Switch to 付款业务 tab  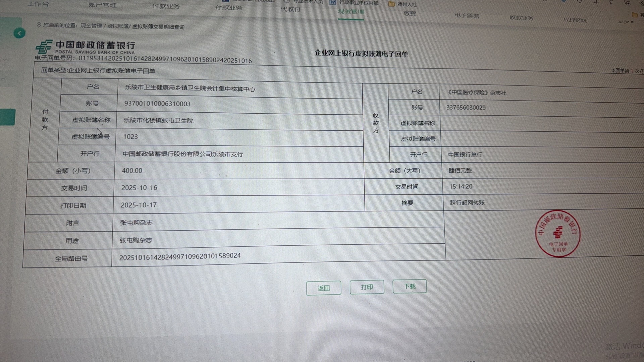coord(166,6)
